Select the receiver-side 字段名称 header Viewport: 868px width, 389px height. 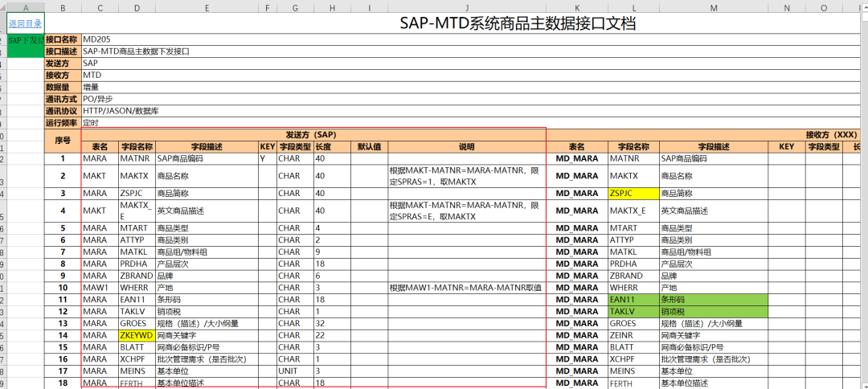click(633, 146)
